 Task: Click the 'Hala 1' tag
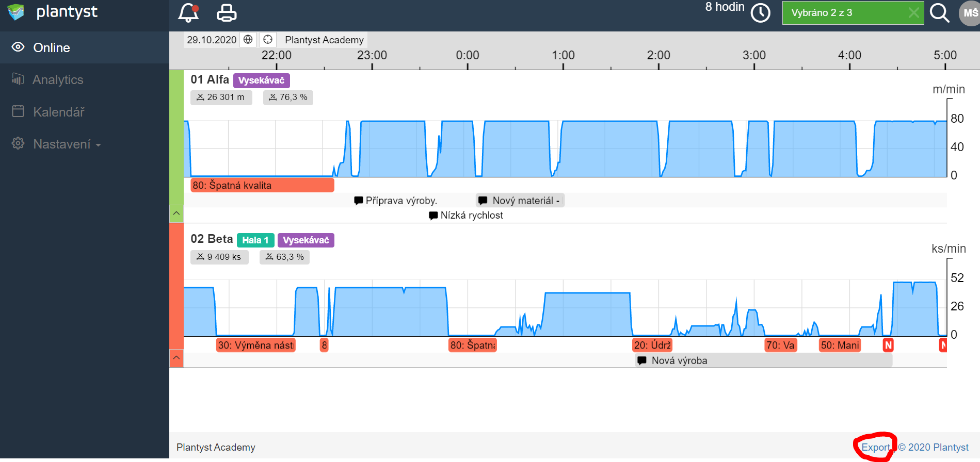255,240
